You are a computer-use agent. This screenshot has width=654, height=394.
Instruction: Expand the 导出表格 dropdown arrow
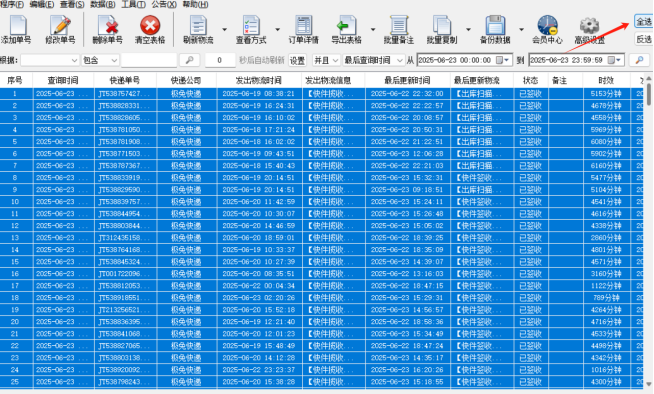click(x=373, y=30)
